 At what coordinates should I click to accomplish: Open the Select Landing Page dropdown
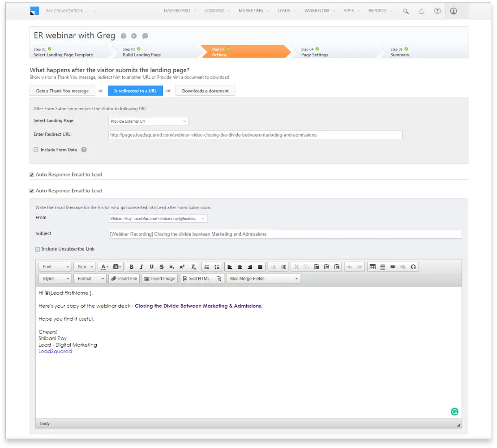point(148,121)
